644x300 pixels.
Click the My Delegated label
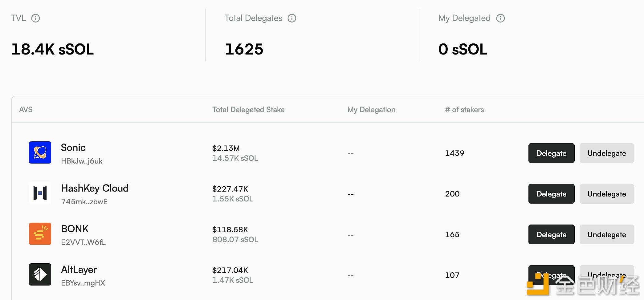[x=464, y=18]
